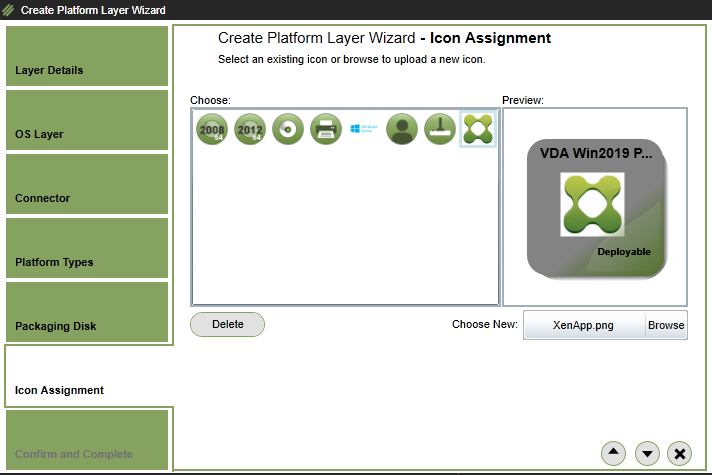712x475 pixels.
Task: Click the VDA Win2019 preview thumbnail
Action: [597, 209]
